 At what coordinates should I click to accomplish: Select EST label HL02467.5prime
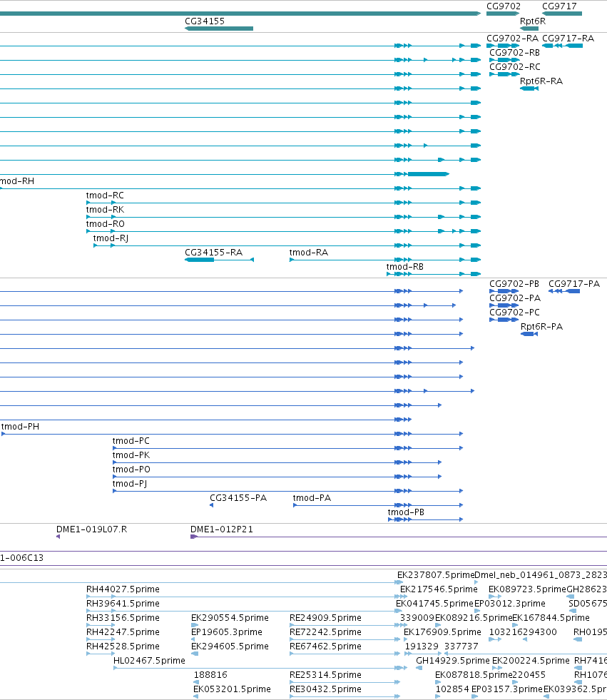tap(149, 661)
